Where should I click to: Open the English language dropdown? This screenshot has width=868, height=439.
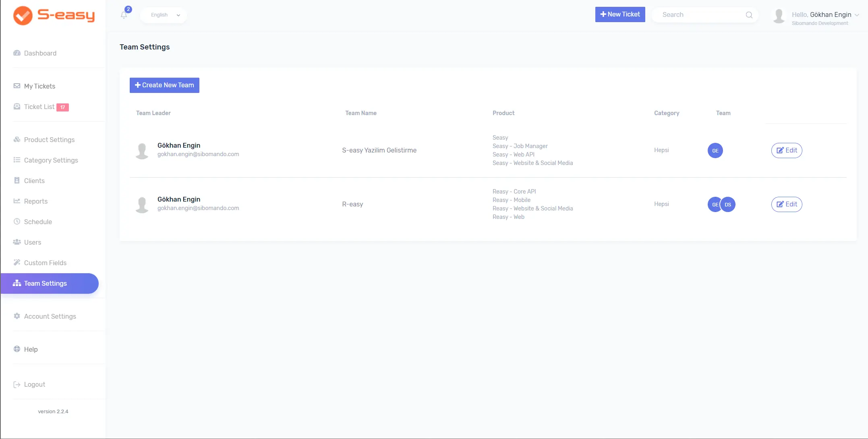(164, 15)
